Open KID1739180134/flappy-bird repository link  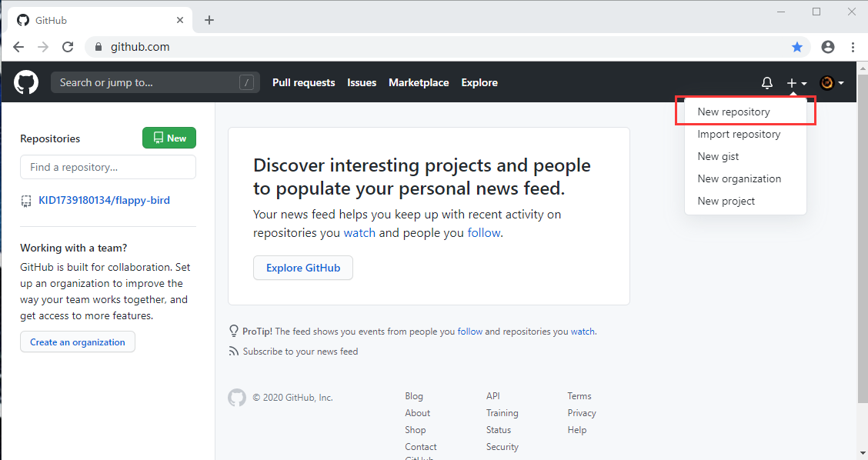click(x=104, y=201)
